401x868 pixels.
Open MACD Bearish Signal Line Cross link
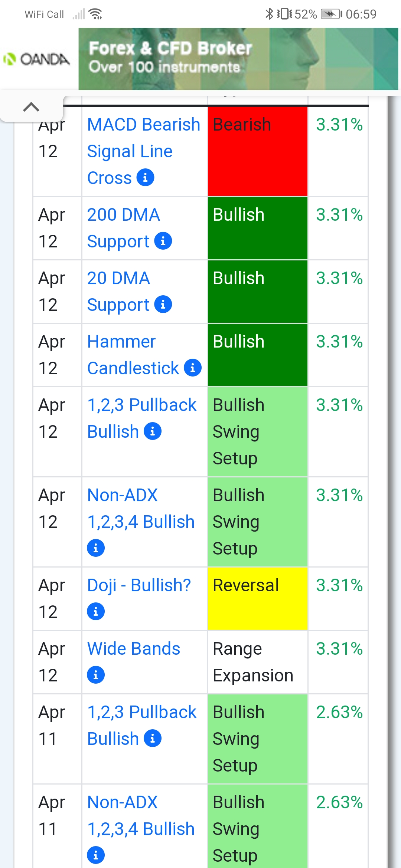point(144,151)
